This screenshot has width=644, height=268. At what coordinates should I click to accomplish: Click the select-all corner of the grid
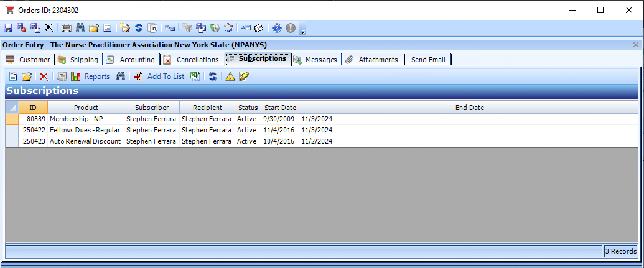pos(12,108)
